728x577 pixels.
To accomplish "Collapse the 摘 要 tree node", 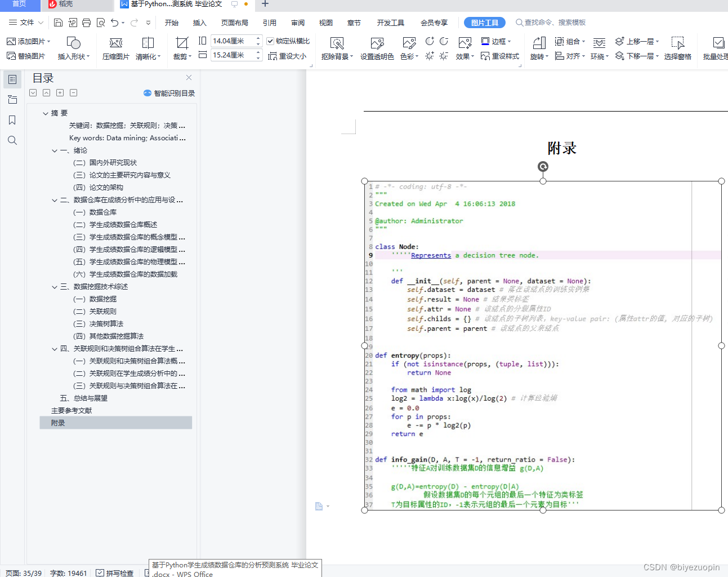I will [x=46, y=113].
